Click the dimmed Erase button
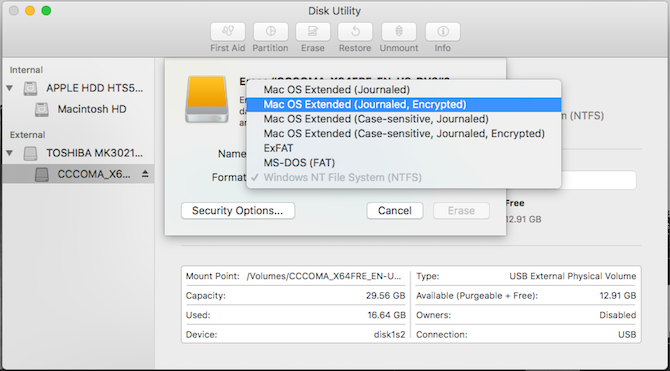The width and height of the screenshot is (670, 371). (x=461, y=211)
